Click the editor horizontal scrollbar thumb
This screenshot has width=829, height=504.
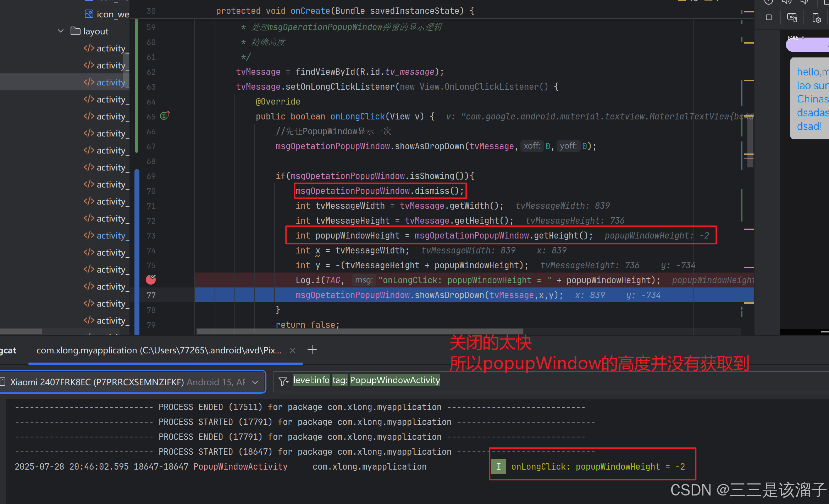tap(360, 331)
